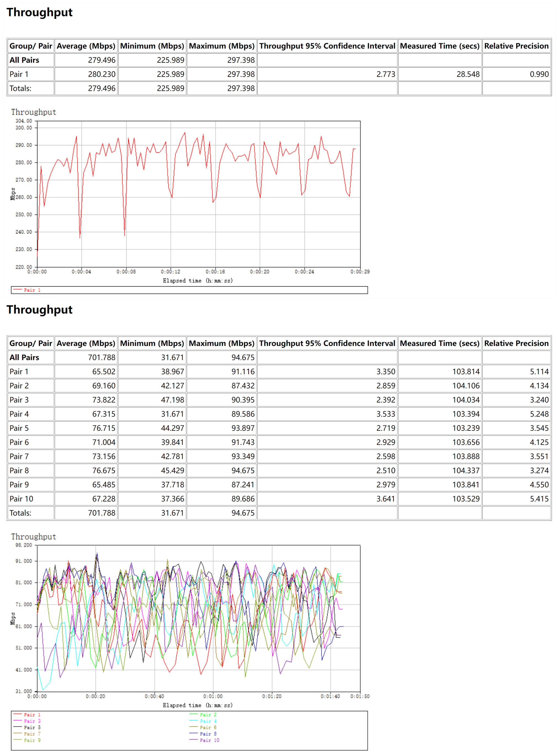Select the 280.230 average throughput cell
Screen dimensions: 558x756
[x=101, y=74]
